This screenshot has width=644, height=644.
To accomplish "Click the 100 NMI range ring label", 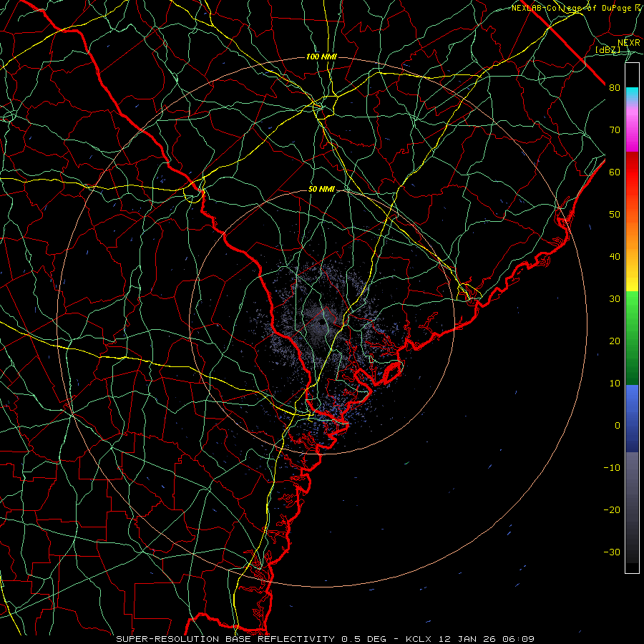I will click(321, 57).
